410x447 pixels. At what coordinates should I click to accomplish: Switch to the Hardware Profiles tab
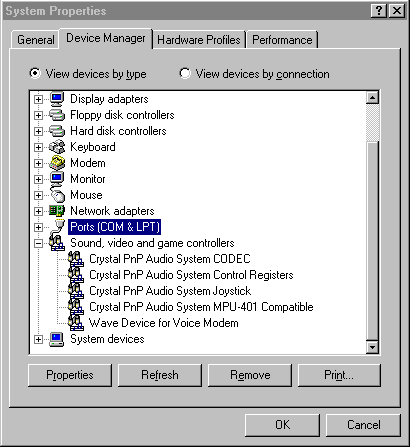pos(199,40)
